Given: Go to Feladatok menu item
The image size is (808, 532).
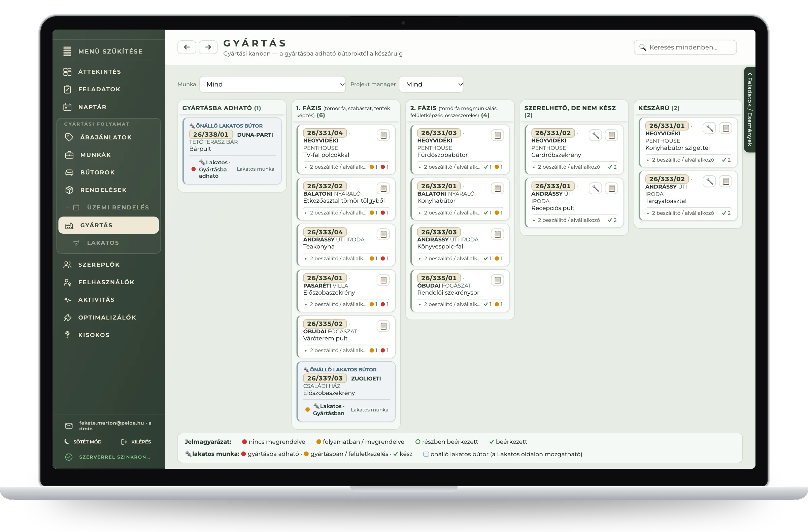Looking at the screenshot, I should (x=109, y=89).
